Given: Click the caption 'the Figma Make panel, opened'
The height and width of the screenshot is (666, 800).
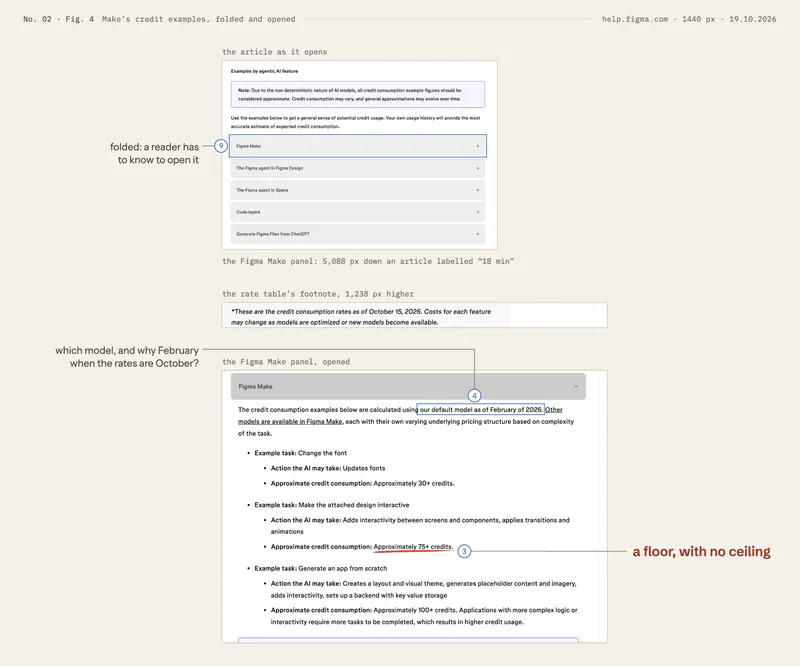Looking at the screenshot, I should coord(286,361).
